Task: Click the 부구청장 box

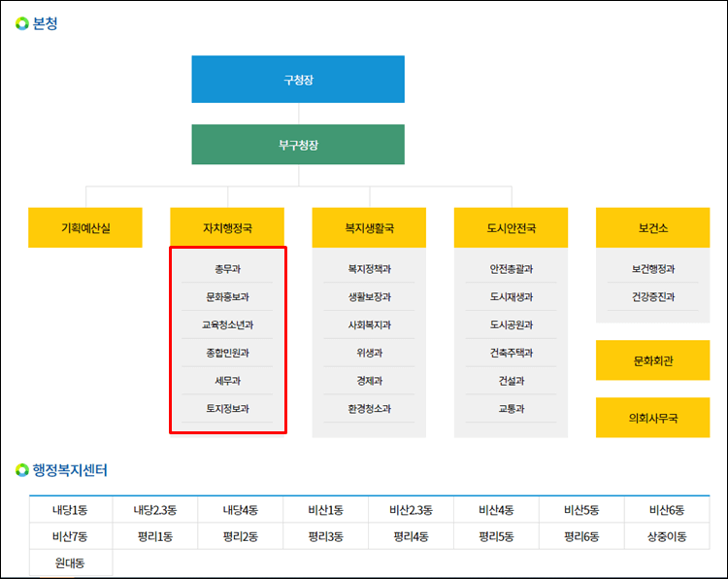Action: click(298, 145)
